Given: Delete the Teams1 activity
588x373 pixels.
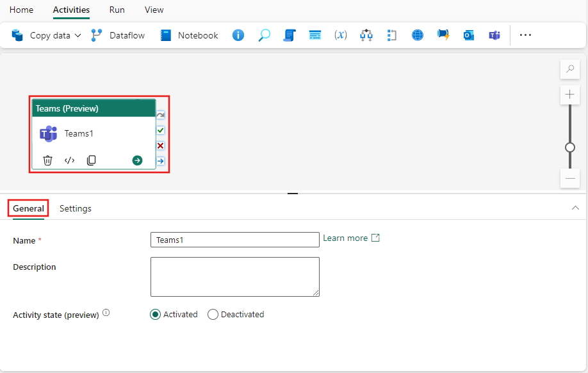Looking at the screenshot, I should click(x=47, y=161).
